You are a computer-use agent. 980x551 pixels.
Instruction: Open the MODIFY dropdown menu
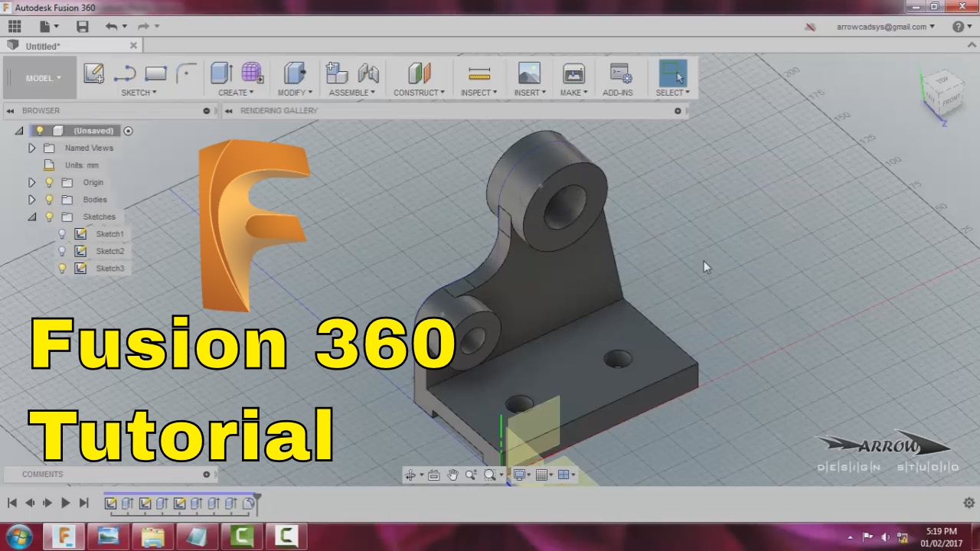click(x=295, y=93)
